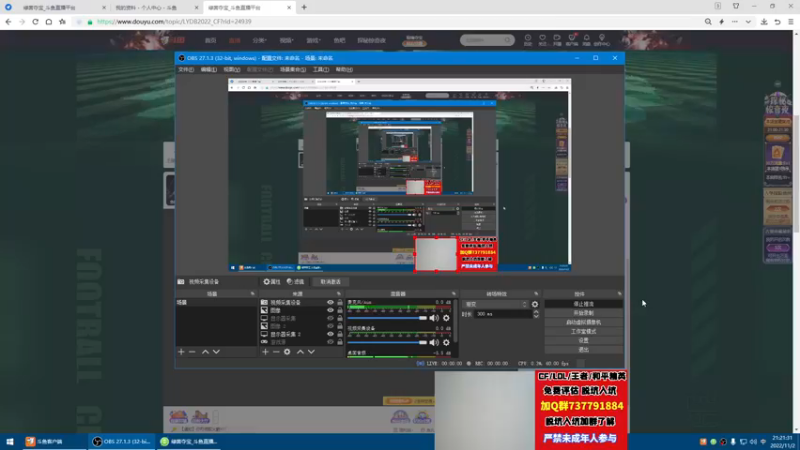Decrease transition duration with down arrow
800x450 pixels.
(x=536, y=316)
